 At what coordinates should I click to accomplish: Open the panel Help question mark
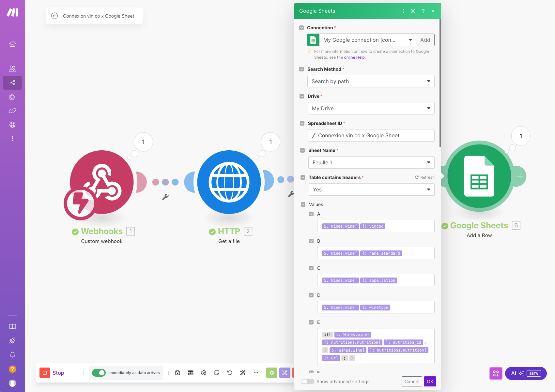(423, 11)
